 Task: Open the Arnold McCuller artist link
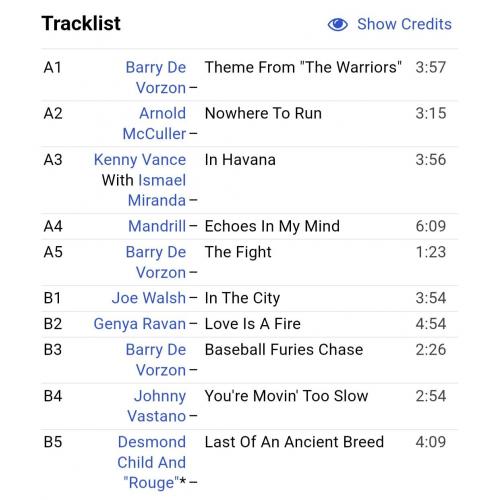point(154,124)
